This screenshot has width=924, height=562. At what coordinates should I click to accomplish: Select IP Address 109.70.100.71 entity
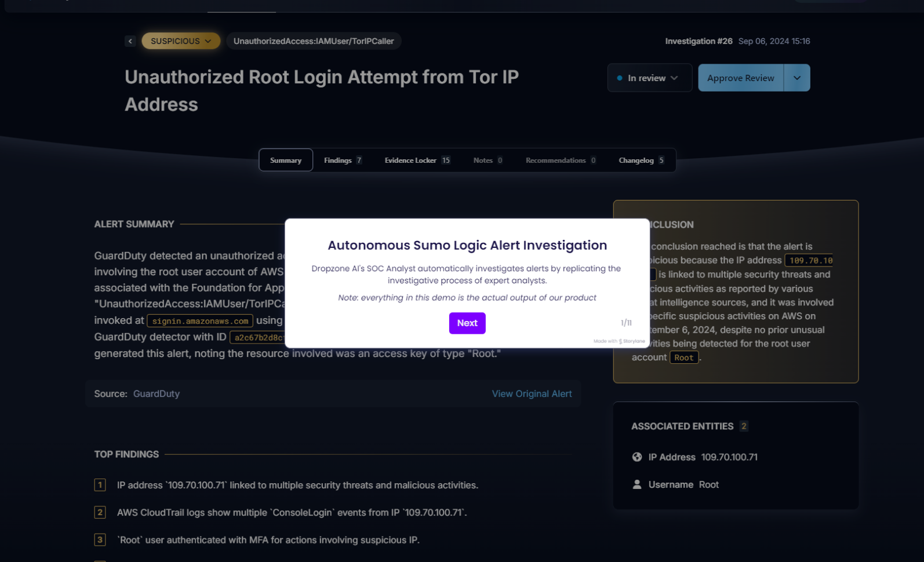695,457
